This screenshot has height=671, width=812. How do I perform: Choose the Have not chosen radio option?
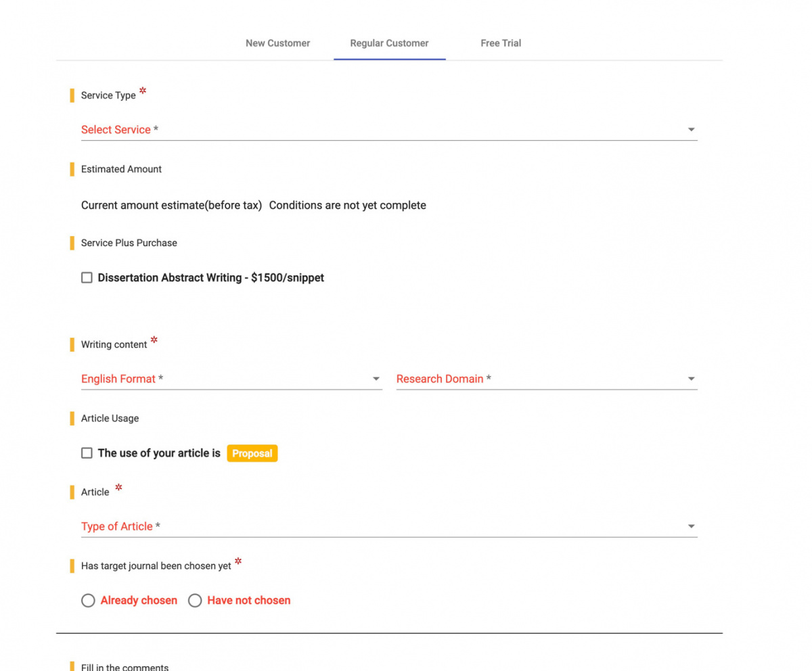click(195, 601)
